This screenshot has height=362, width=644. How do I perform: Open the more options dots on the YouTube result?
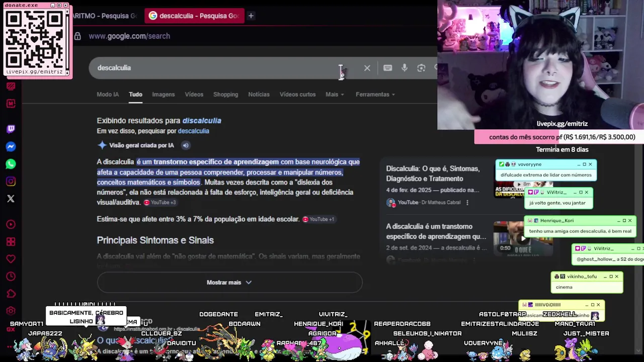pos(467,203)
